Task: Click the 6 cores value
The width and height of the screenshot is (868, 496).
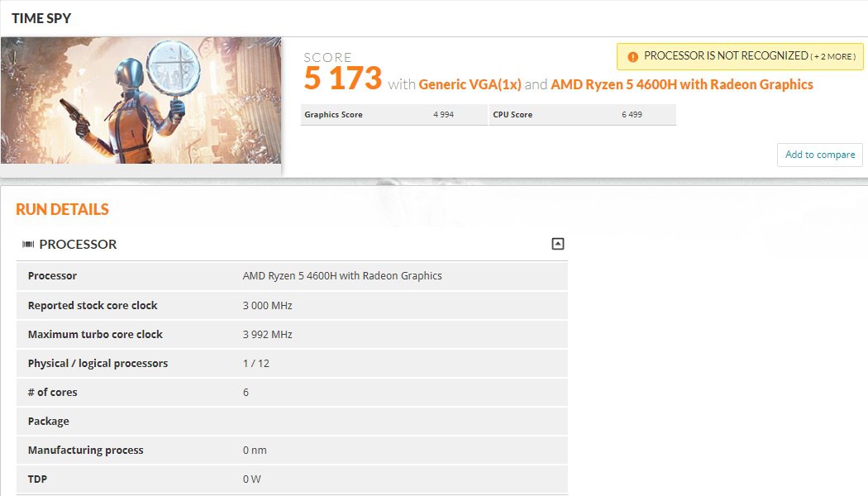Action: (246, 392)
